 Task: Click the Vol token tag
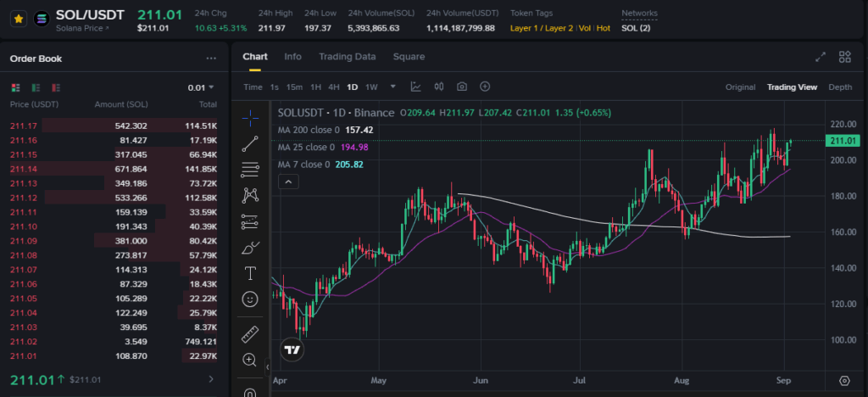click(585, 28)
